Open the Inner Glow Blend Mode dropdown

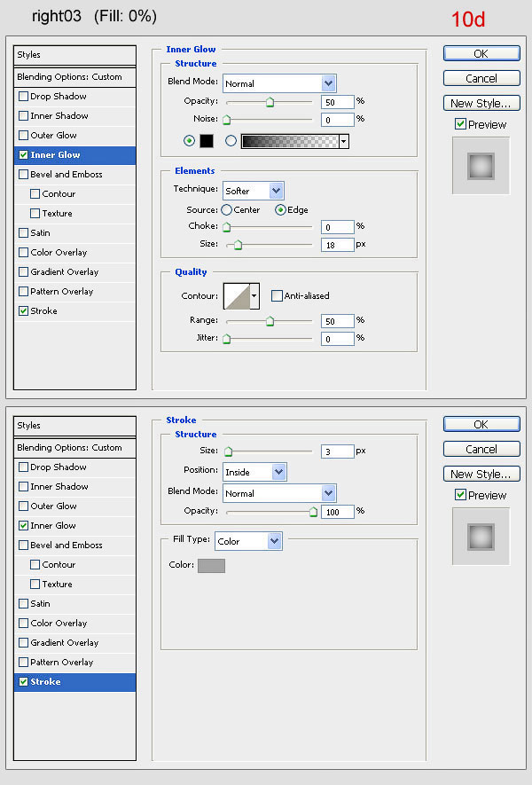[278, 83]
